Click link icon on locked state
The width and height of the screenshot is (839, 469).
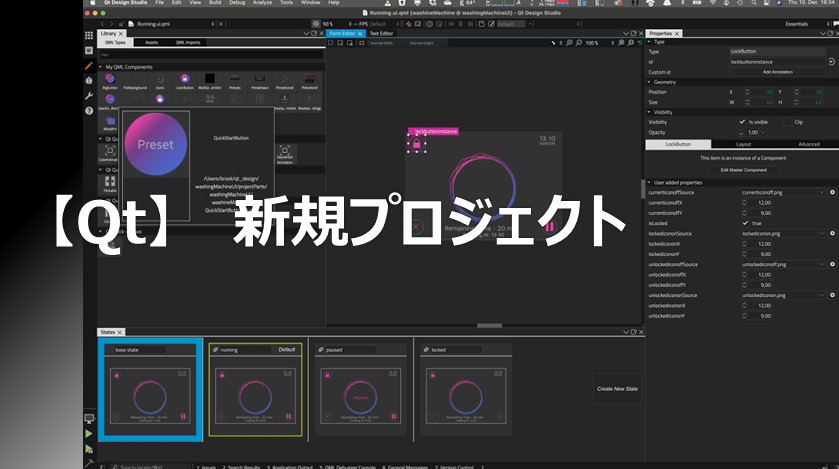426,350
